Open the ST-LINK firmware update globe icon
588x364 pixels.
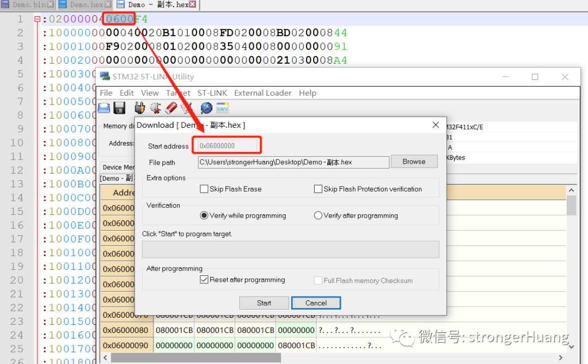(x=206, y=108)
